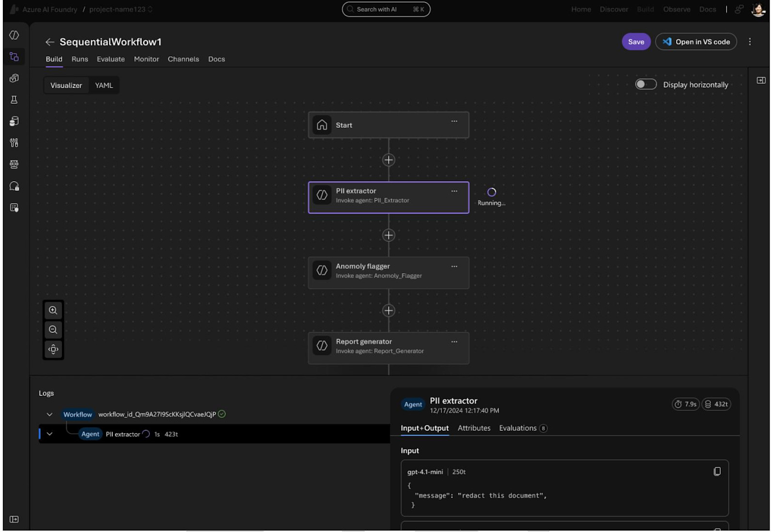The image size is (775, 532).
Task: Zoom out of the workflow canvas
Action: click(x=53, y=329)
